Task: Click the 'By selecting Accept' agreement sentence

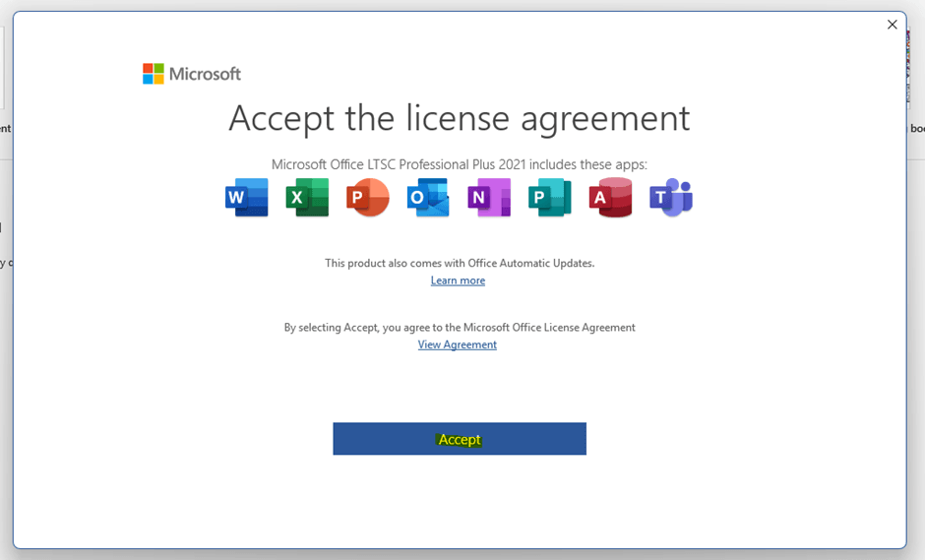Action: tap(460, 327)
